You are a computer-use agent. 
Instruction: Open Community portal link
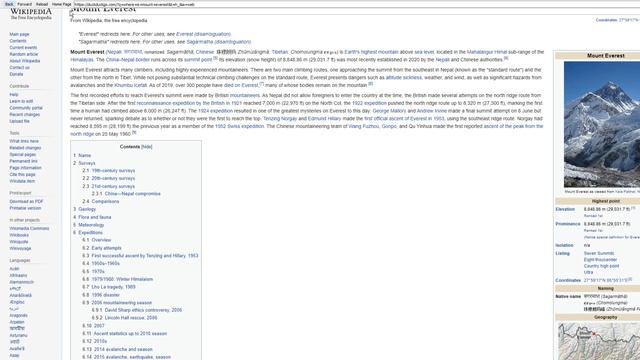pos(26,108)
